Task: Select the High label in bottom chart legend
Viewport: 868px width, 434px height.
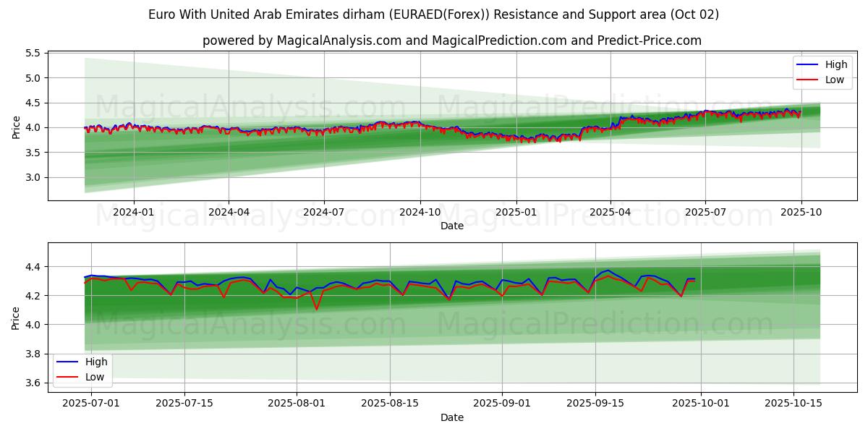Action: [x=95, y=362]
